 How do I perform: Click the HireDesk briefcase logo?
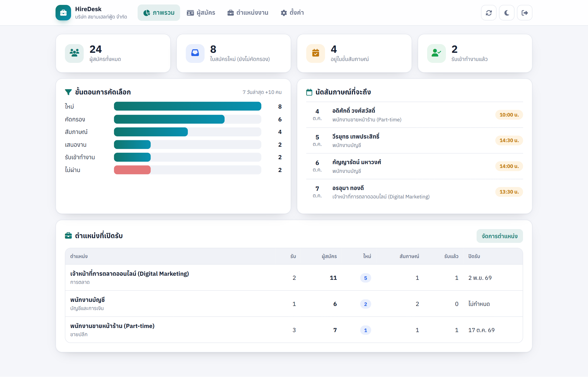63,13
